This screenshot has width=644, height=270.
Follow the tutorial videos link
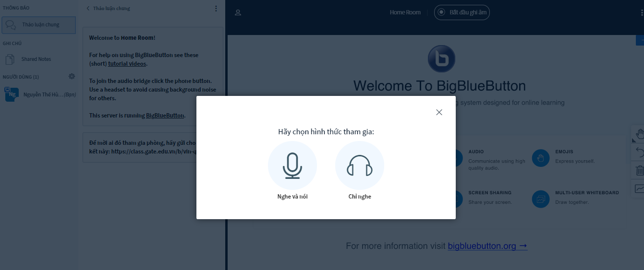pos(127,64)
